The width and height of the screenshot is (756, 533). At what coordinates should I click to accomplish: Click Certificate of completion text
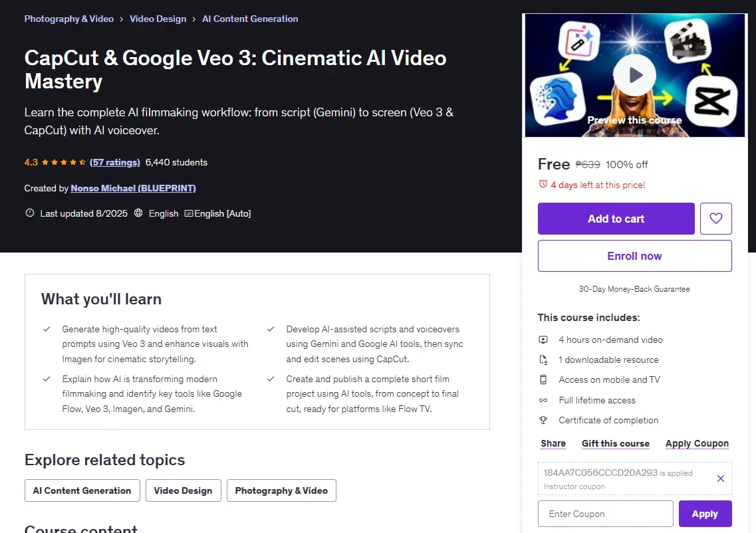pos(608,420)
